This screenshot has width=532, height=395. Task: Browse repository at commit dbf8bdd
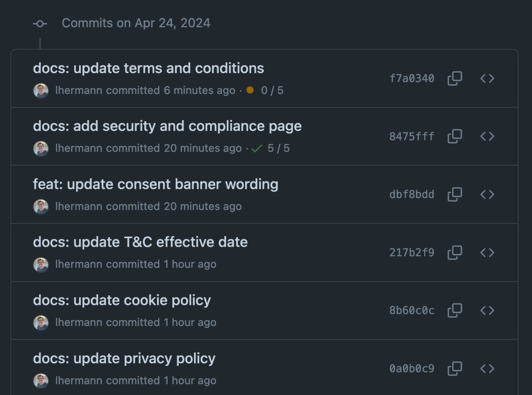click(x=487, y=194)
